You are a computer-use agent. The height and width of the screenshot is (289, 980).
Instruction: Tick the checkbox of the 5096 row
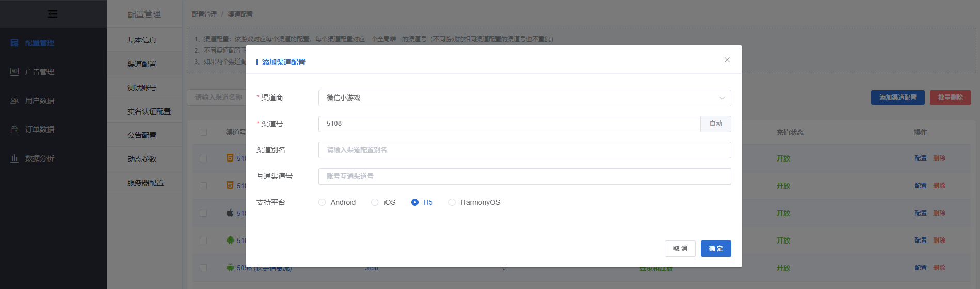[203, 268]
